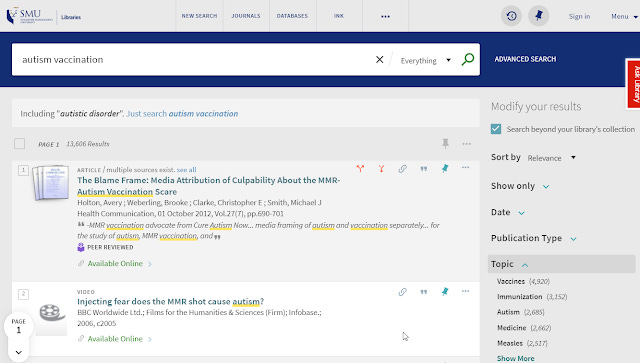Open the Menu dropdown at top right

coord(624,16)
